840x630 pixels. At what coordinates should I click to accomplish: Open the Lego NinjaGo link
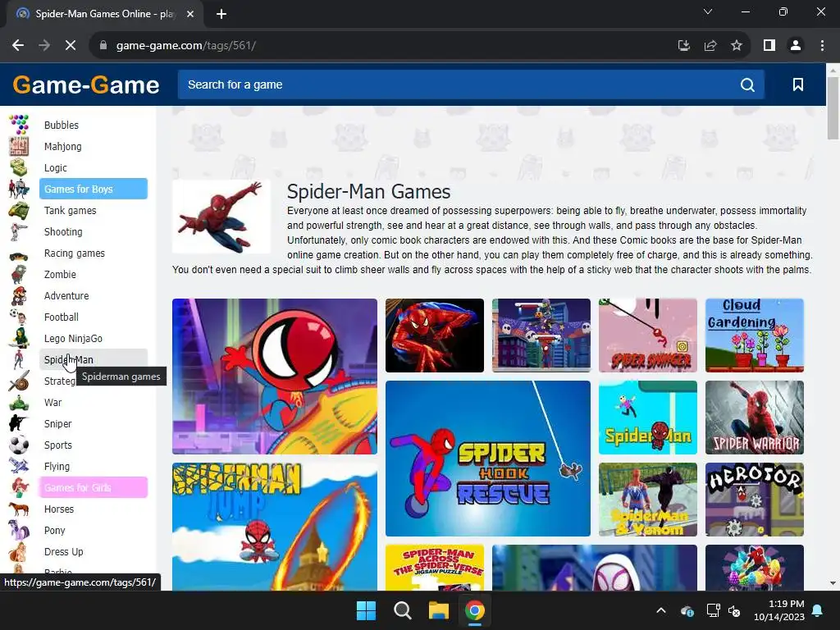pyautogui.click(x=73, y=339)
